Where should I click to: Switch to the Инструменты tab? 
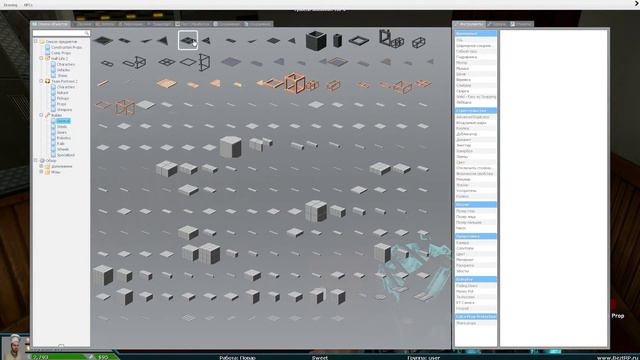(469, 24)
